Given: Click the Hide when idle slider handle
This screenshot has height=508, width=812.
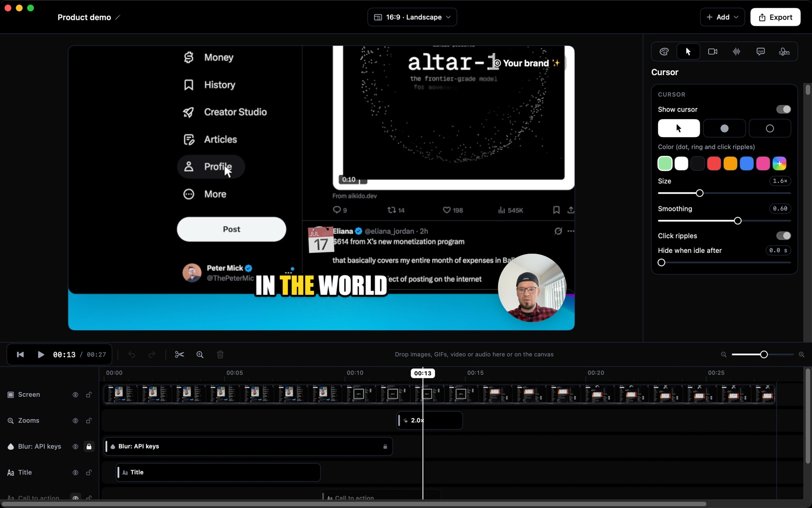Looking at the screenshot, I should (661, 262).
